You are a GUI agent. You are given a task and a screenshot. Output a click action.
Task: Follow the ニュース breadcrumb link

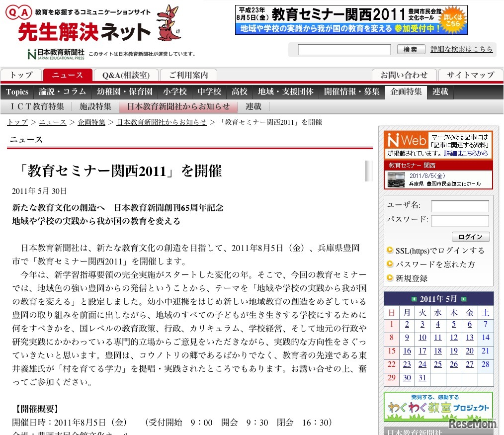tap(53, 122)
